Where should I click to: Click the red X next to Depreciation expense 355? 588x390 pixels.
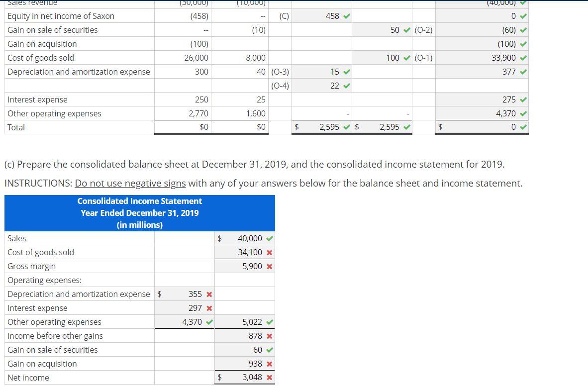click(x=209, y=294)
